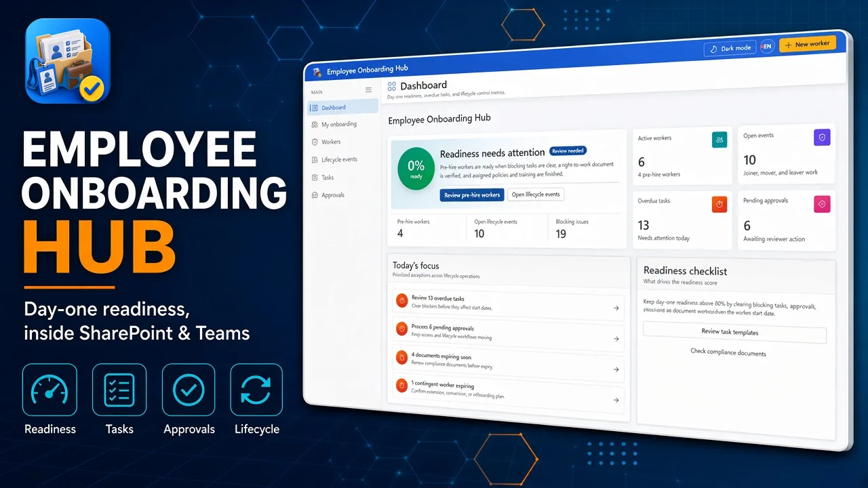
Task: Open the EN language selector
Action: coord(767,46)
